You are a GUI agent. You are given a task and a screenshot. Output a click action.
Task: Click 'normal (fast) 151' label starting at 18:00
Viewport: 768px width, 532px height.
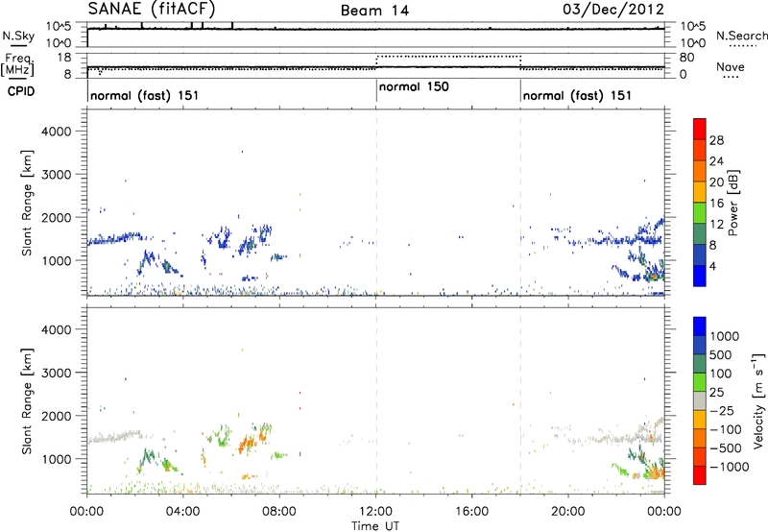click(577, 95)
